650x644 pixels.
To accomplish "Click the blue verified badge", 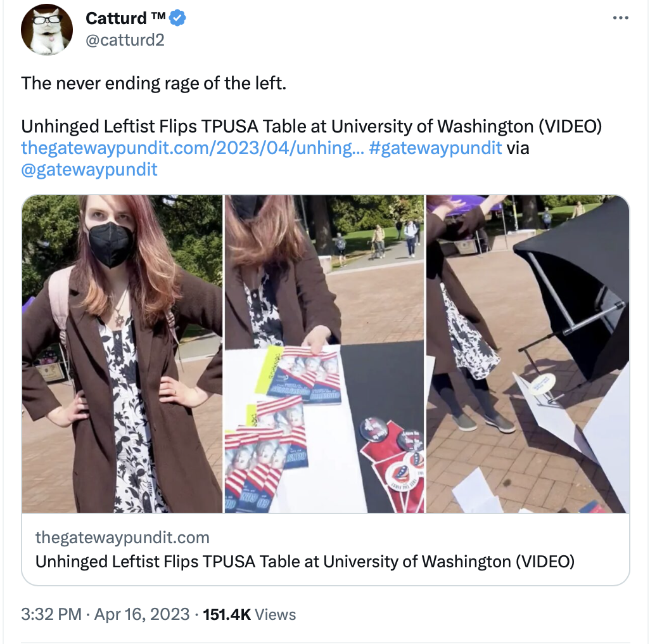I will point(178,18).
